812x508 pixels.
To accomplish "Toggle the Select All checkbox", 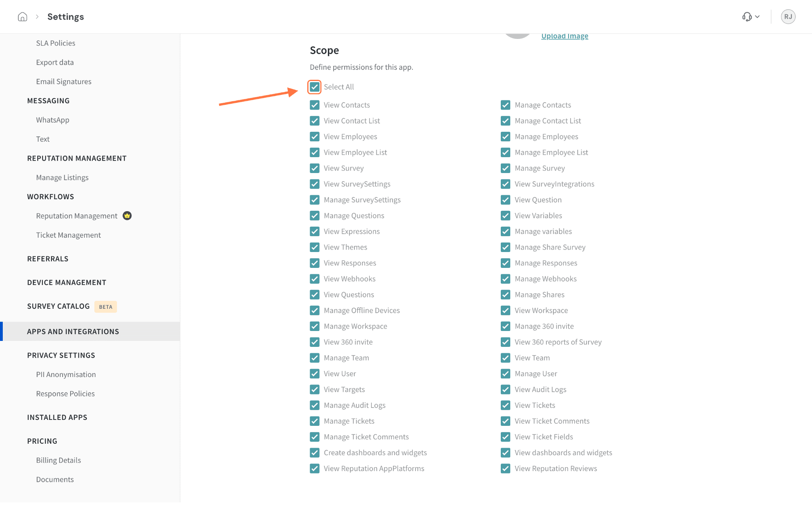I will 314,87.
